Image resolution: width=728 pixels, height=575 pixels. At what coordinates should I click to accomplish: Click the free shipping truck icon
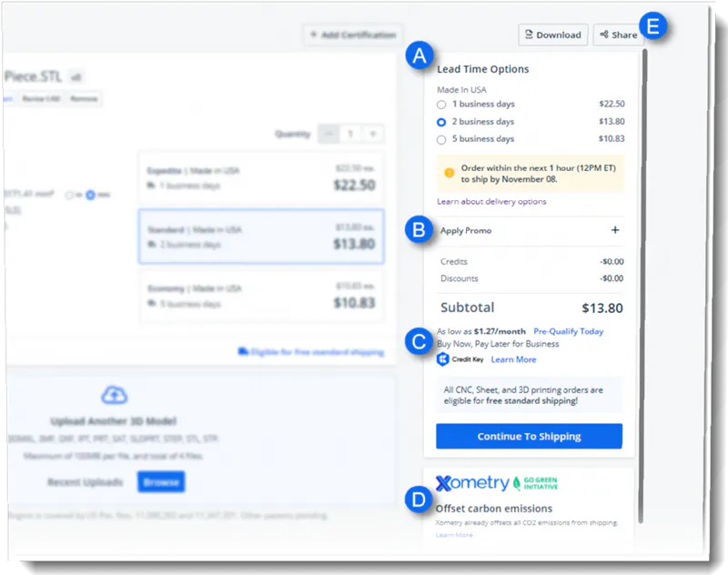pos(243,351)
